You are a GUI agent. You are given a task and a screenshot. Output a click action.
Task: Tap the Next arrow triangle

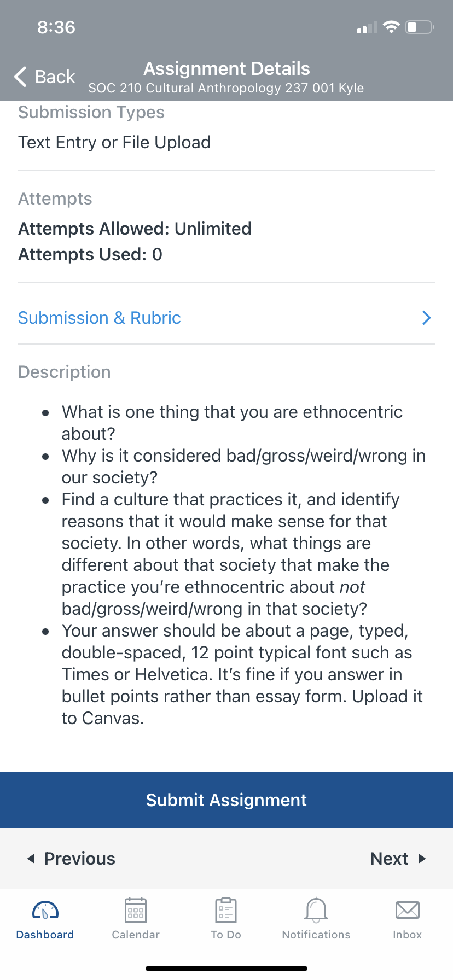click(422, 859)
